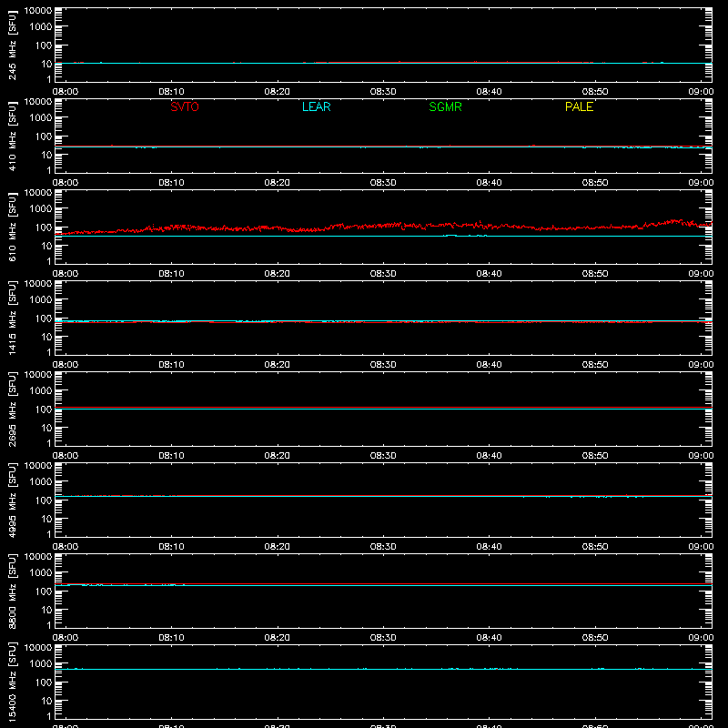Click the 08:40 time label under 2695 MHz panel
Screen dimensions: 728x728
[489, 456]
